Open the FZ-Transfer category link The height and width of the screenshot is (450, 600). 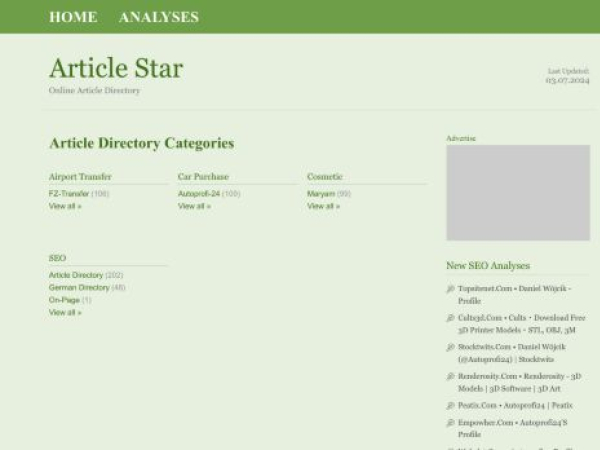click(x=69, y=194)
